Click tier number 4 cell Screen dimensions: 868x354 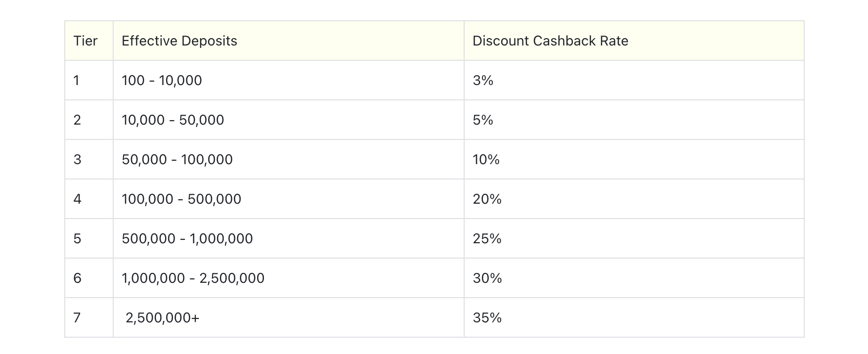(x=89, y=199)
